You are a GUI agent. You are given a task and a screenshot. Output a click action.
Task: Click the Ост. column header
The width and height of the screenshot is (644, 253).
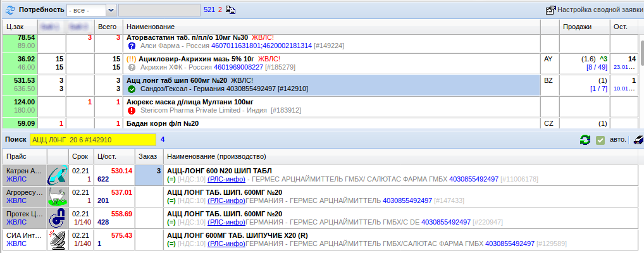point(624,27)
